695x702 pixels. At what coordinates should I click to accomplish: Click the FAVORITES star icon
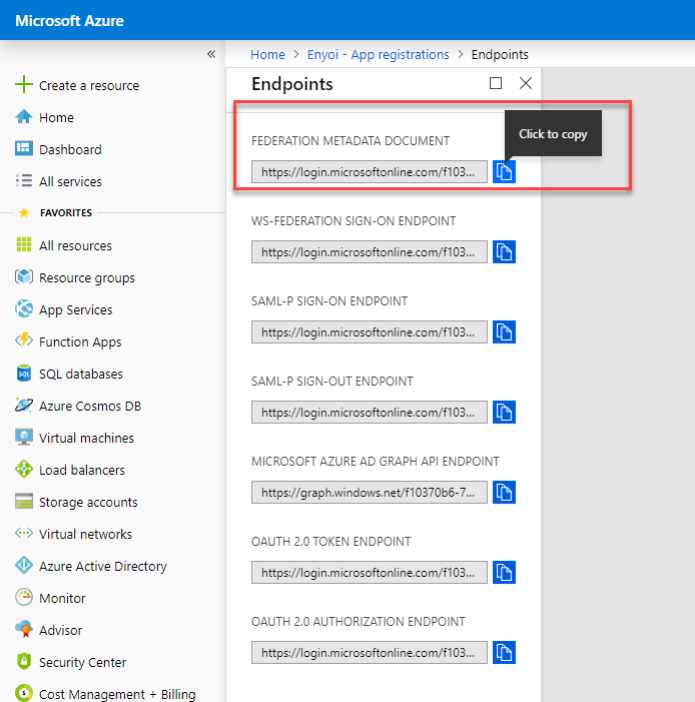(x=24, y=212)
